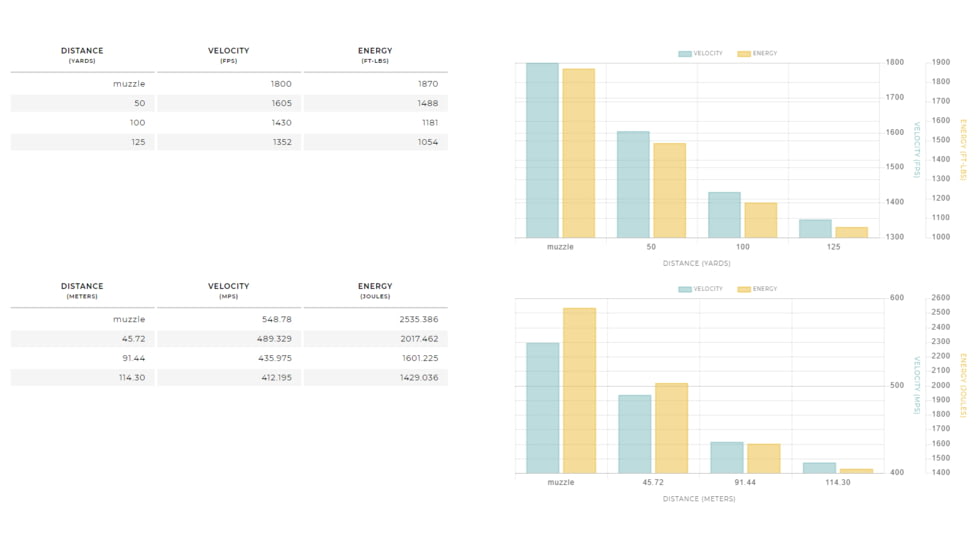Click the 114.30 meters velocity bar
The width and height of the screenshot is (978, 550).
819,468
